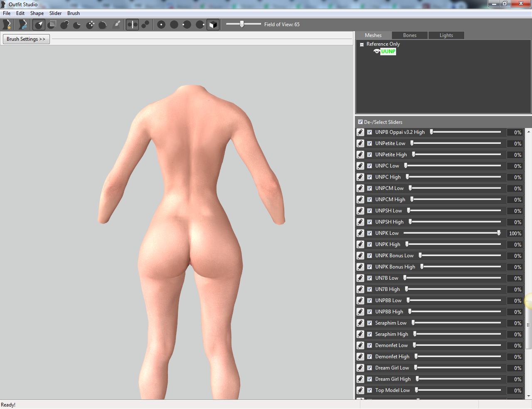Expand the Brush Settings panel

point(26,39)
